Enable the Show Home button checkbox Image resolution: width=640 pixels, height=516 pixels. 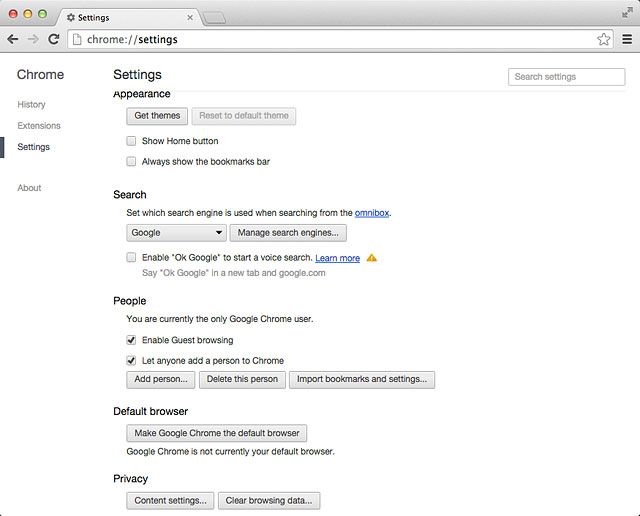tap(131, 141)
